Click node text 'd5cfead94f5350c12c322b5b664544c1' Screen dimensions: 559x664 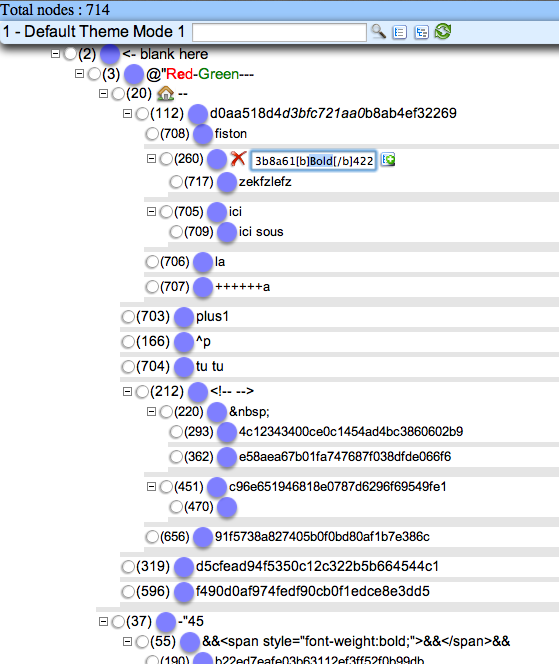(317, 567)
